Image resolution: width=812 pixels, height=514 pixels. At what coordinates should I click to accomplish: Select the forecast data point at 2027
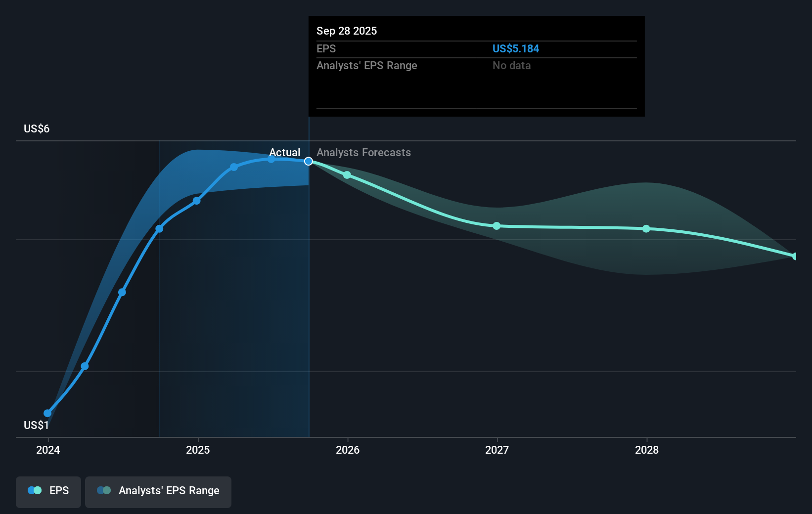point(497,226)
